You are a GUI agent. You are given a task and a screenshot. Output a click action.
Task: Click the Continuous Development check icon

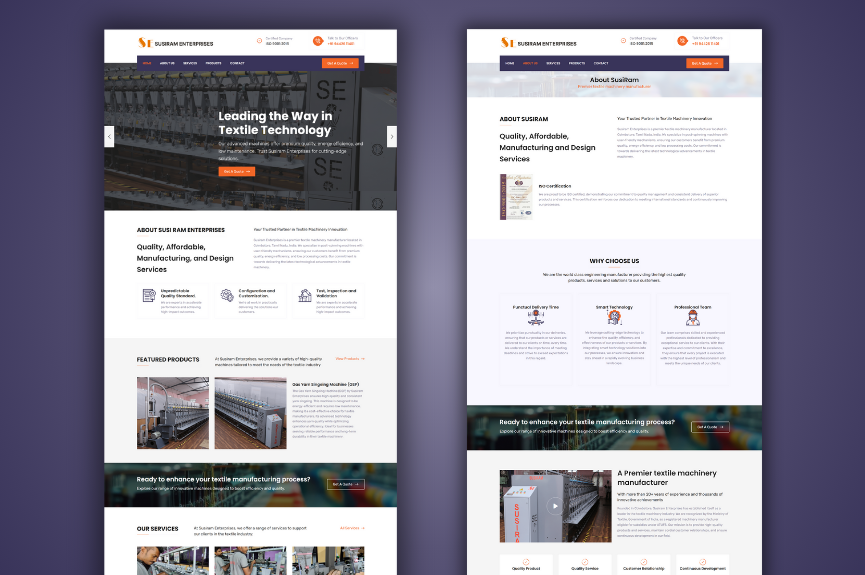point(703,562)
